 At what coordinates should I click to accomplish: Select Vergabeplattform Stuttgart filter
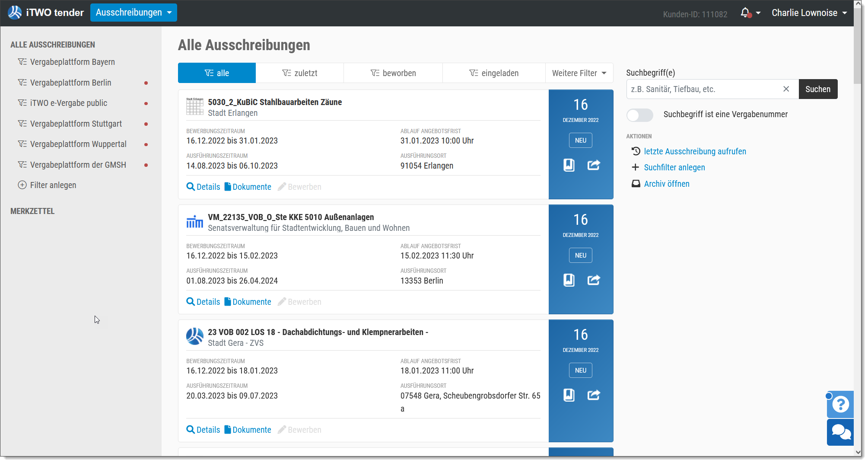point(76,124)
